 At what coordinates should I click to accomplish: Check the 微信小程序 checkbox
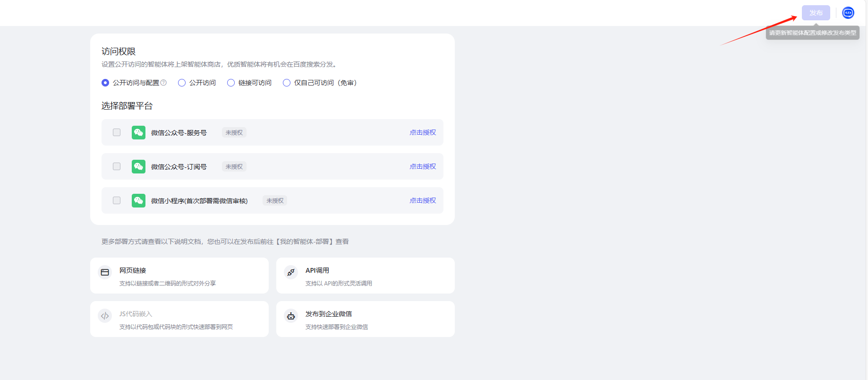point(117,200)
